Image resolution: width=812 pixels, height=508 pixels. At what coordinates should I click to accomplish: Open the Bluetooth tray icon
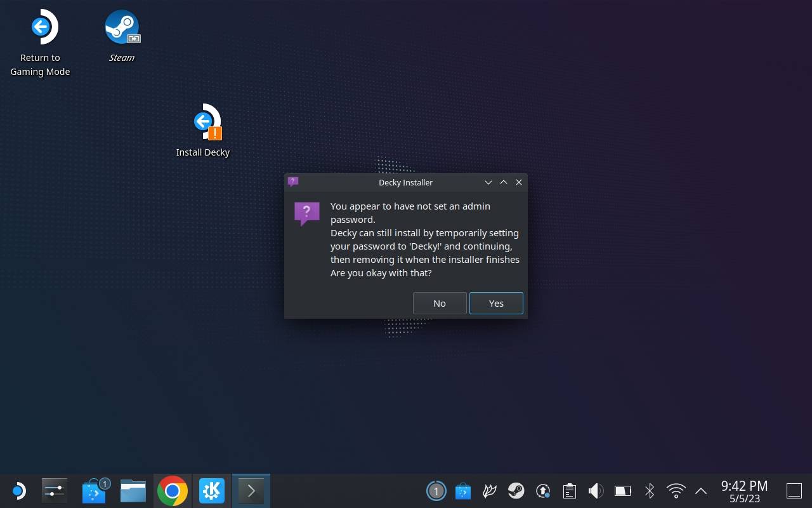point(650,491)
